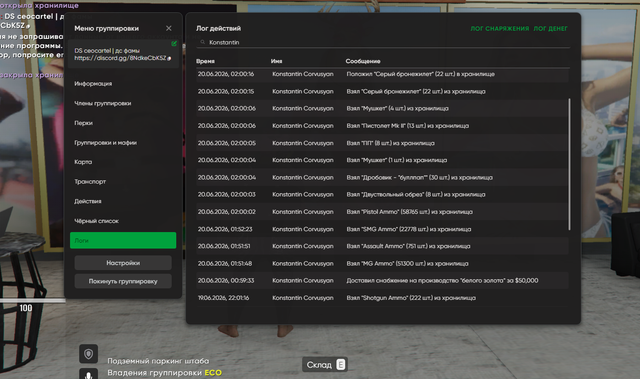Select log row at 02:00:15 Взял Серый бронежилет

tap(382, 91)
